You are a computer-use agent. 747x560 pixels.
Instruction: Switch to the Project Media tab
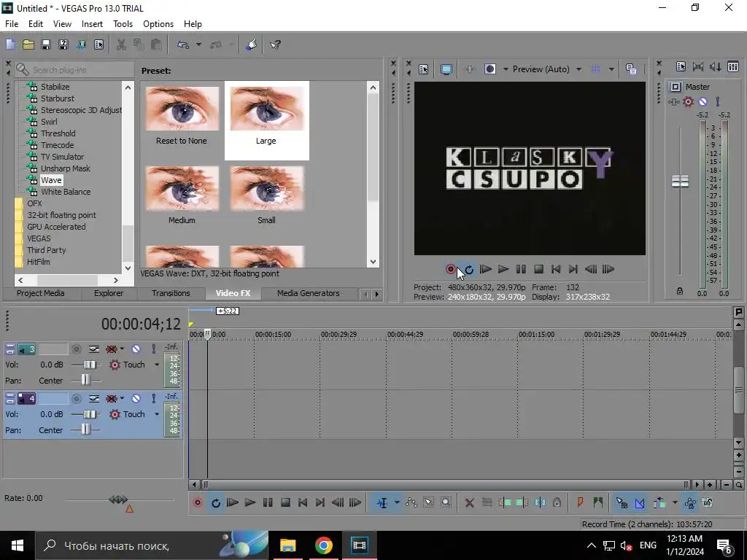click(41, 293)
